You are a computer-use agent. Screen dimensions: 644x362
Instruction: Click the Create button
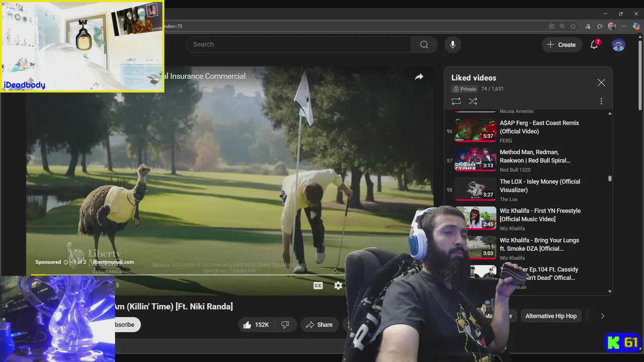click(x=561, y=44)
